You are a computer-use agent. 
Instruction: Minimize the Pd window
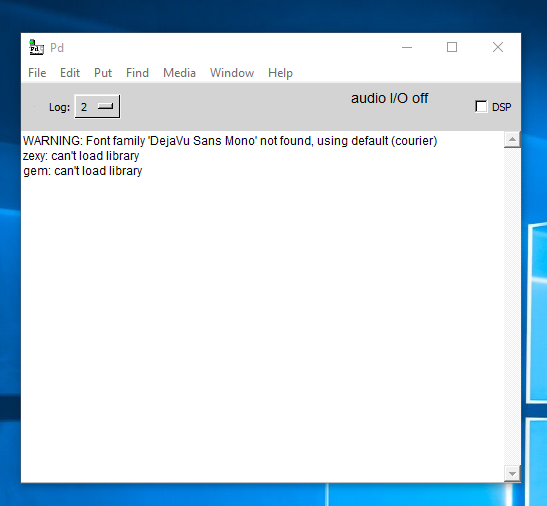pyautogui.click(x=407, y=47)
